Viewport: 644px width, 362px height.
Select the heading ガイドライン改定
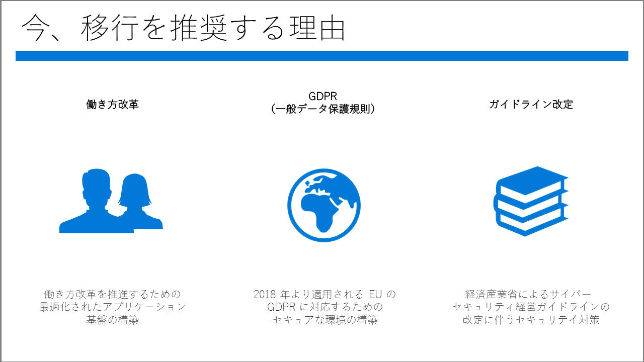tap(531, 105)
